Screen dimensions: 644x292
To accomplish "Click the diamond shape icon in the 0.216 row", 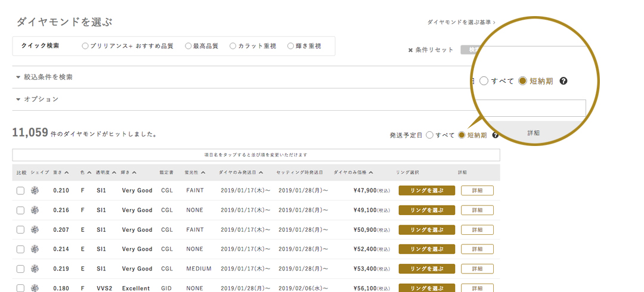I will click(35, 210).
